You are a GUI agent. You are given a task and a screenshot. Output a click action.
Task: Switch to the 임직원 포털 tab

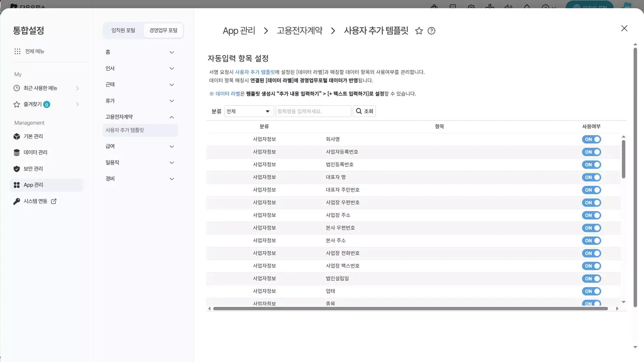(x=122, y=30)
